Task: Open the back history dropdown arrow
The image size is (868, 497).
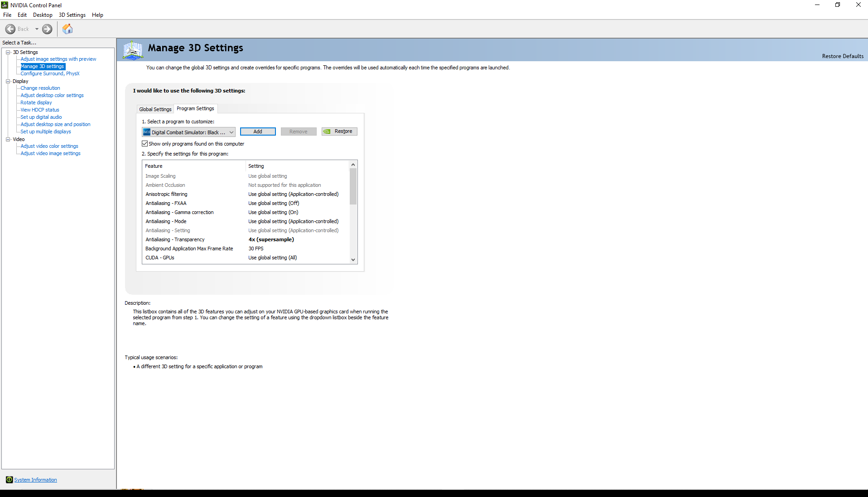Action: coord(37,29)
